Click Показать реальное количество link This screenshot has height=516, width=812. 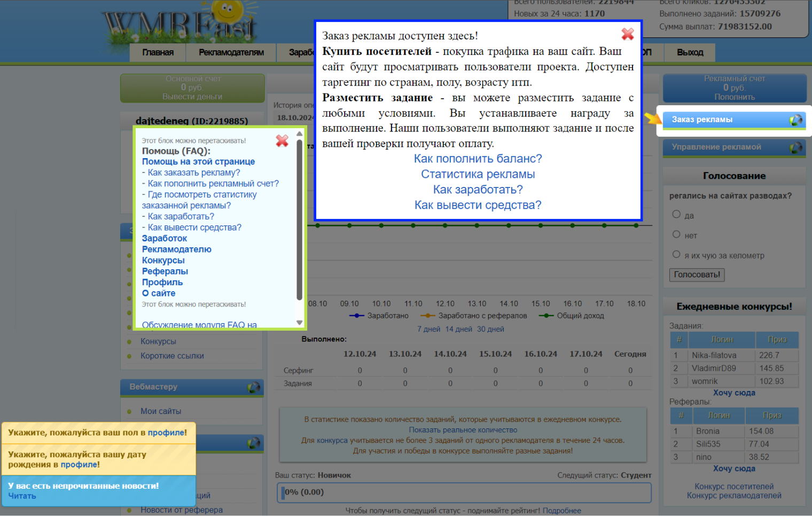463,430
